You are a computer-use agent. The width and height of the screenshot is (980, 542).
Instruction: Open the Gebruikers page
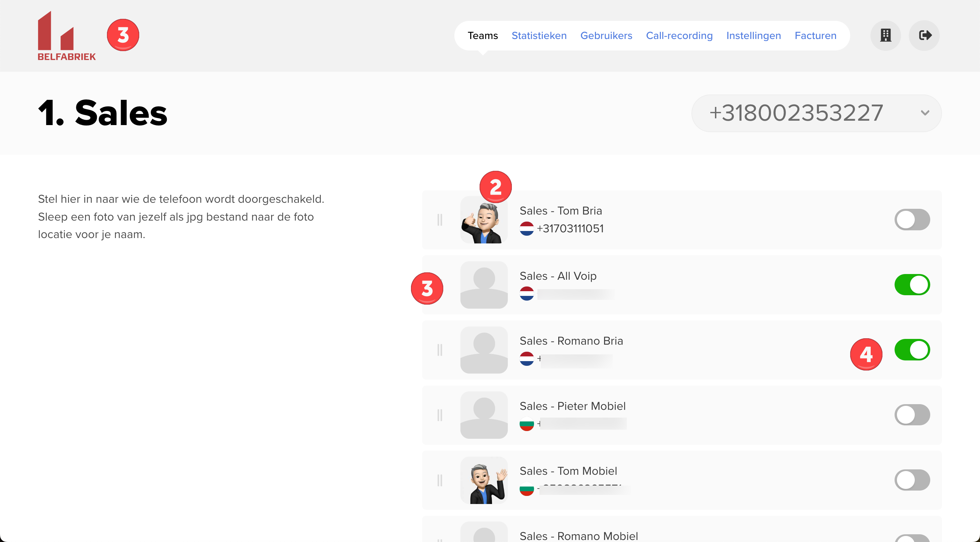point(606,35)
